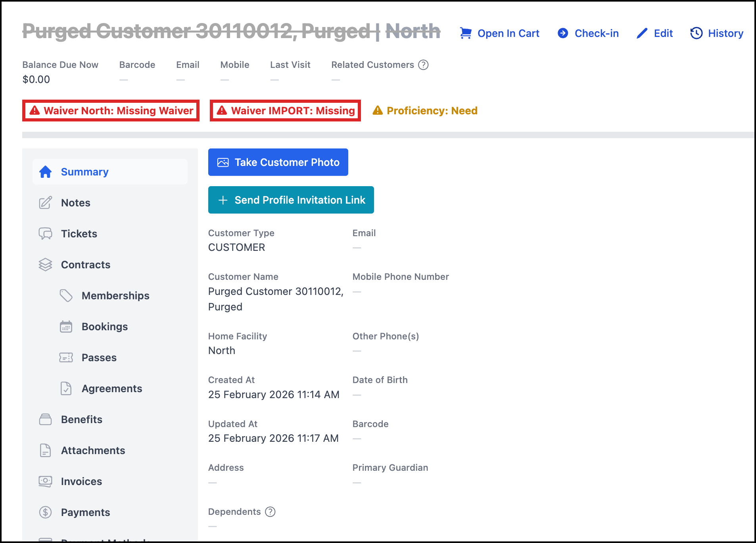Select Memberships from sidebar
Viewport: 756px width, 543px height.
click(115, 296)
